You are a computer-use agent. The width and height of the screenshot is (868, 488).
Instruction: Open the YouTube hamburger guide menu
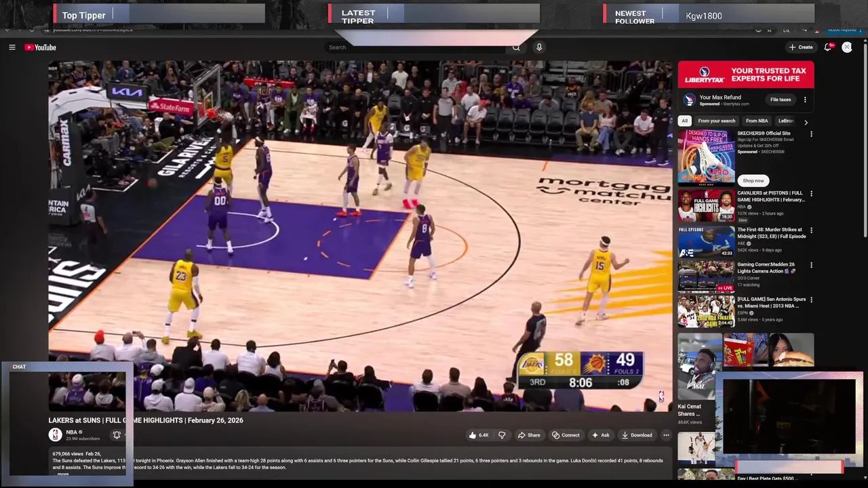pos(12,47)
